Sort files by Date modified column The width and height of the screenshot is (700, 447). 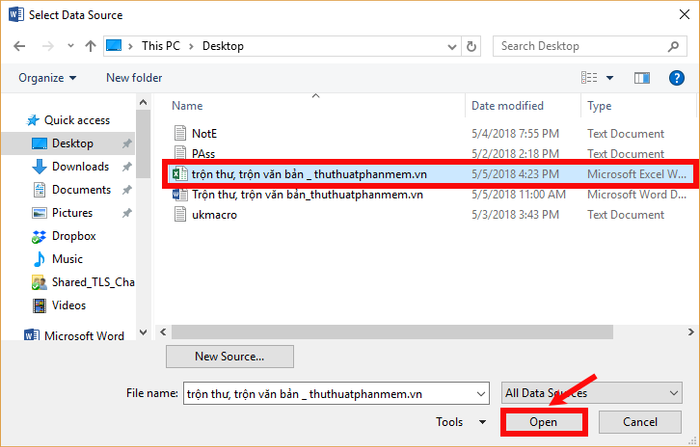click(x=510, y=105)
